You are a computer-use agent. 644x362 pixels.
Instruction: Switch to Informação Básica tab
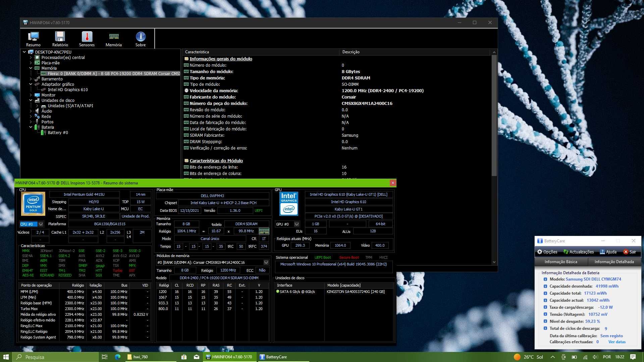coord(561,262)
